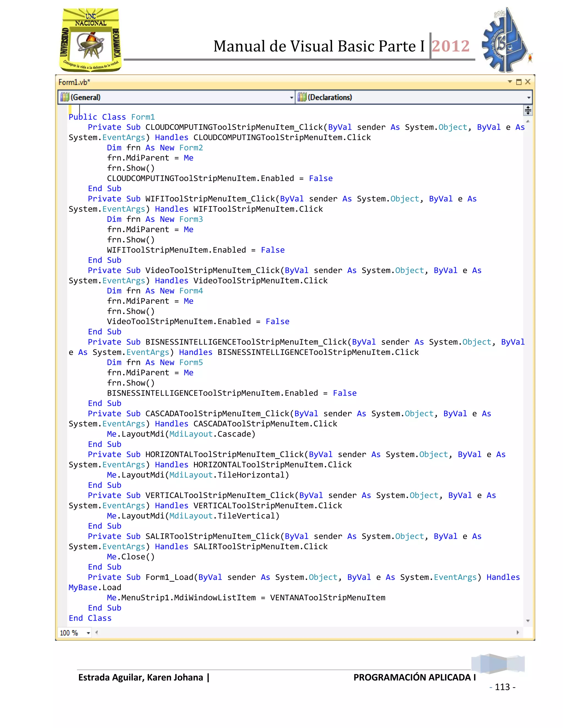
Task: Click the vertical scrollbar up arrow
Action: click(x=528, y=121)
